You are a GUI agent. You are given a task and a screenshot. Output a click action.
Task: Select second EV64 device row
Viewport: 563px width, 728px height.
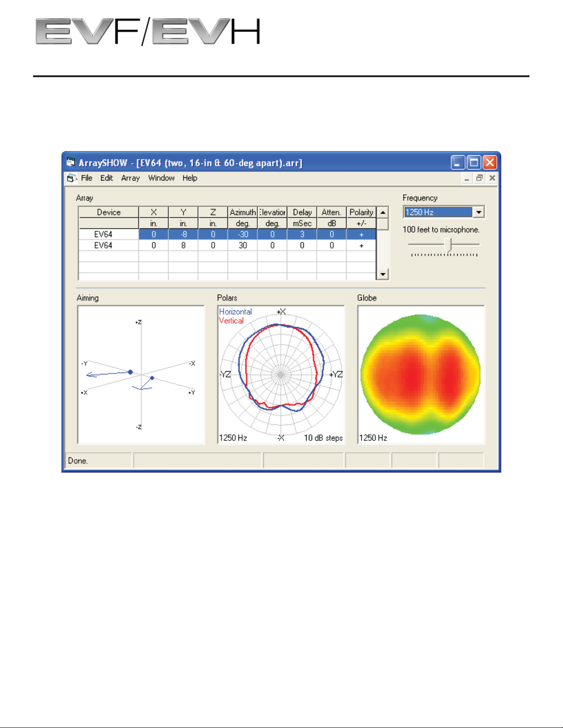(227, 245)
